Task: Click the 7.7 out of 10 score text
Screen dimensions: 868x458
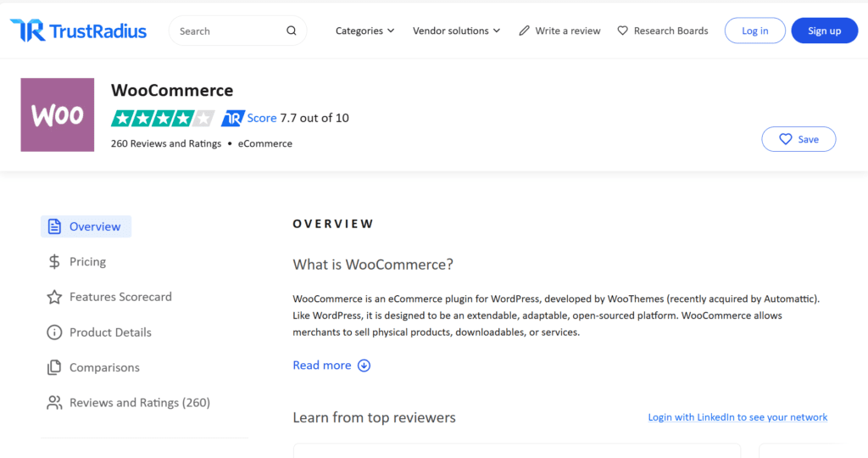Action: (x=314, y=118)
